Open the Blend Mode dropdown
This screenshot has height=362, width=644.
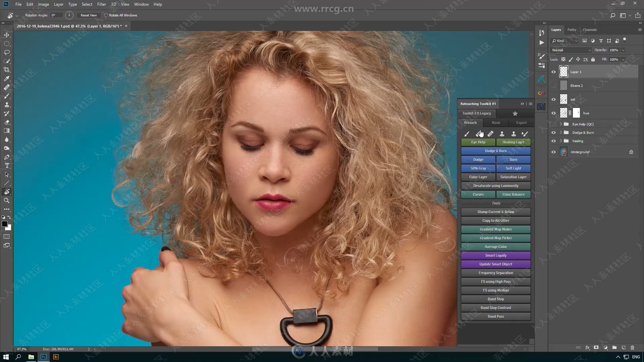(570, 50)
